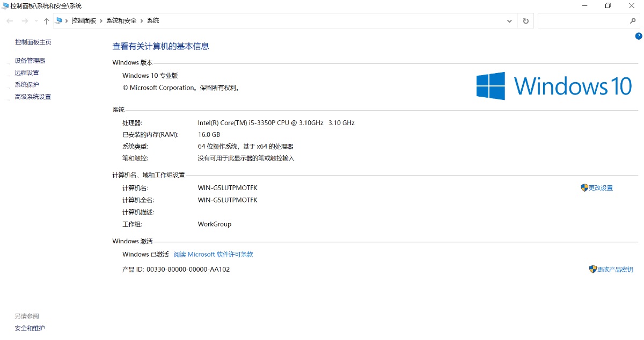644x340 pixels.
Task: Click the Windows 10 专业版 edition text
Action: (x=150, y=76)
